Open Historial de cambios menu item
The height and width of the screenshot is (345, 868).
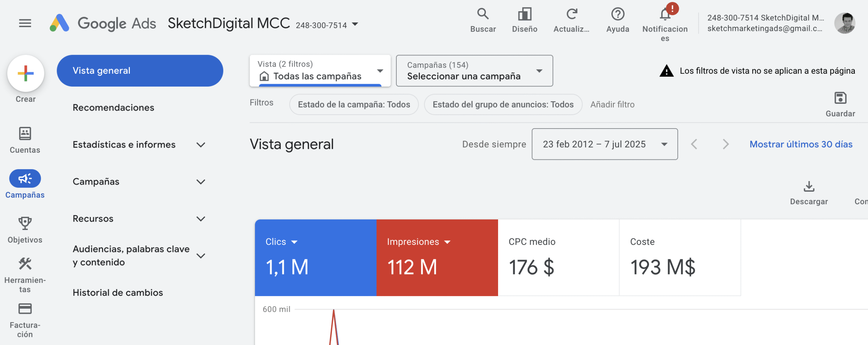click(118, 293)
